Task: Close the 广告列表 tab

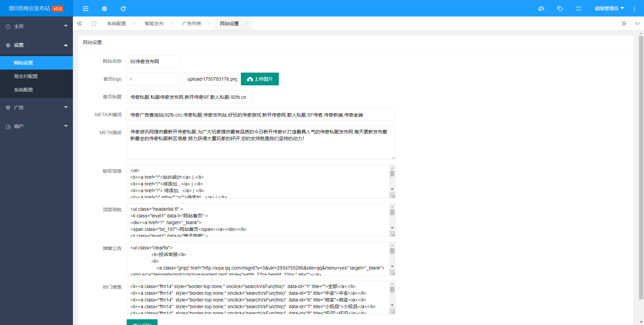Action: point(209,24)
